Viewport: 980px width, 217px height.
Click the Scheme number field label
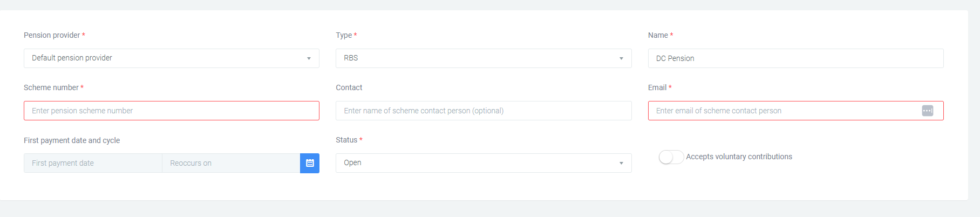(x=51, y=87)
